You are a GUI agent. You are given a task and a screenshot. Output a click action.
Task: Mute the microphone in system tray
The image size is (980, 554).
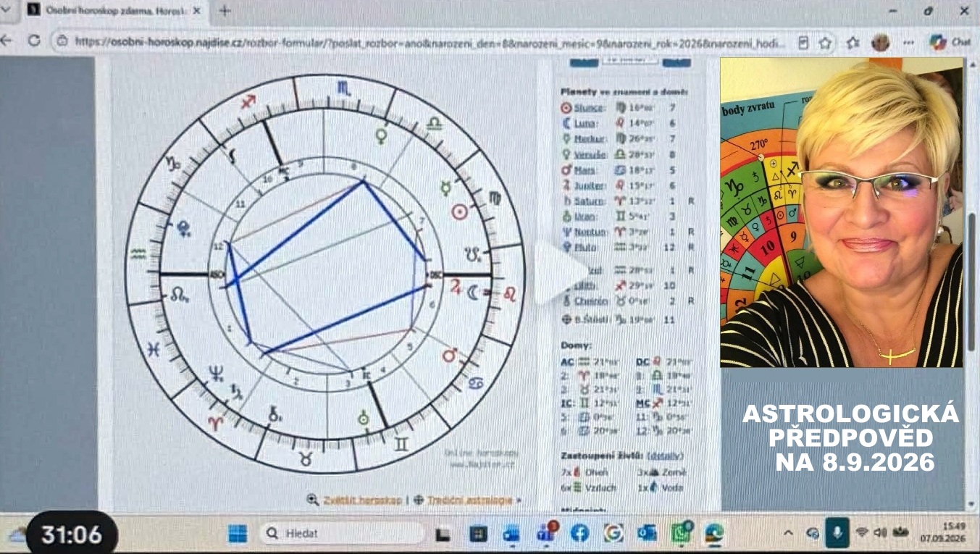pos(837,534)
